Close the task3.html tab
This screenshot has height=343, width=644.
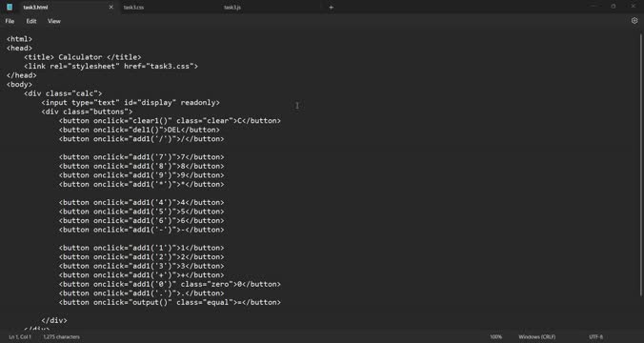click(111, 7)
